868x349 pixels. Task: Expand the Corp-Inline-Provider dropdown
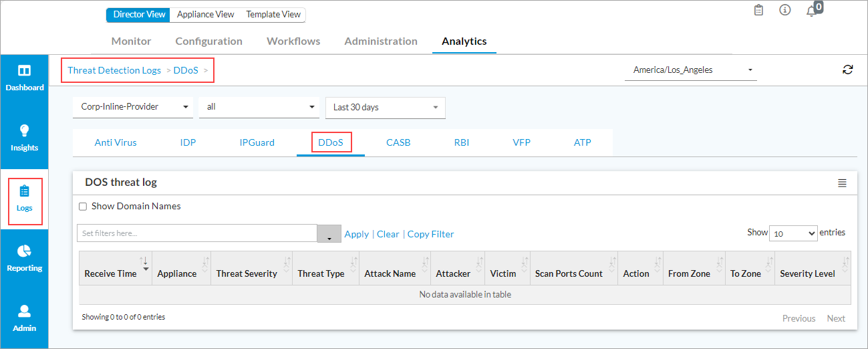[132, 107]
